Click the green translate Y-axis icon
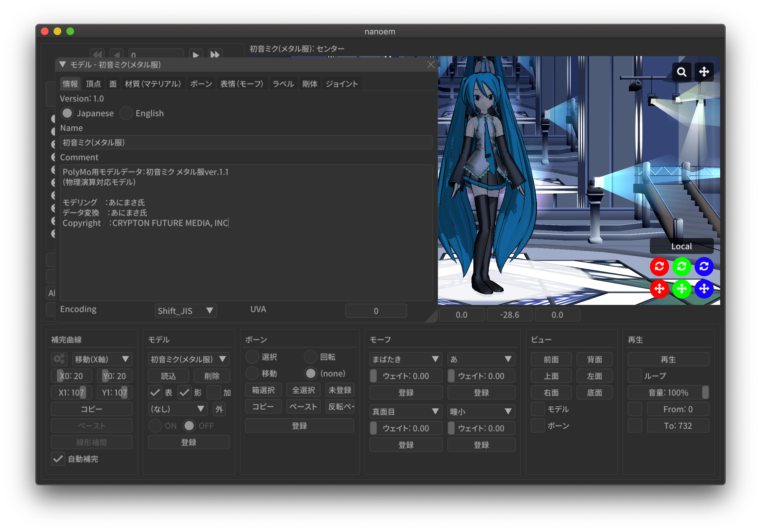Screen dimensions: 761x532 point(682,289)
